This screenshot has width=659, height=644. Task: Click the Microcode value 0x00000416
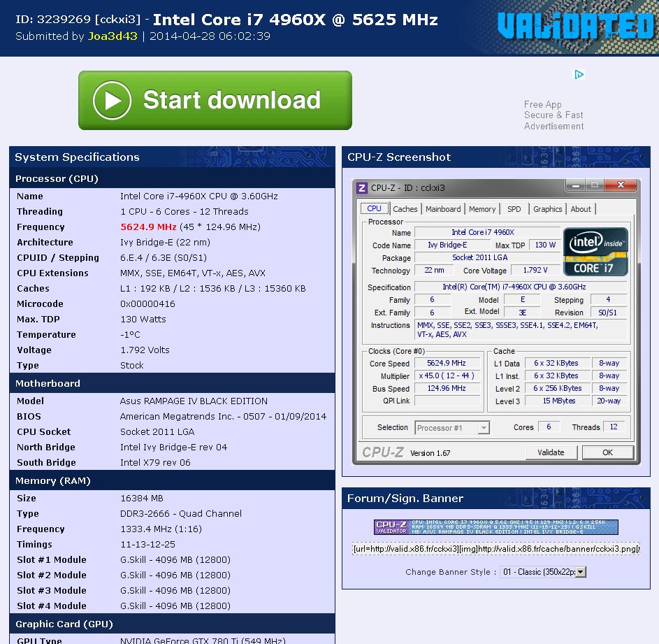[x=147, y=304]
